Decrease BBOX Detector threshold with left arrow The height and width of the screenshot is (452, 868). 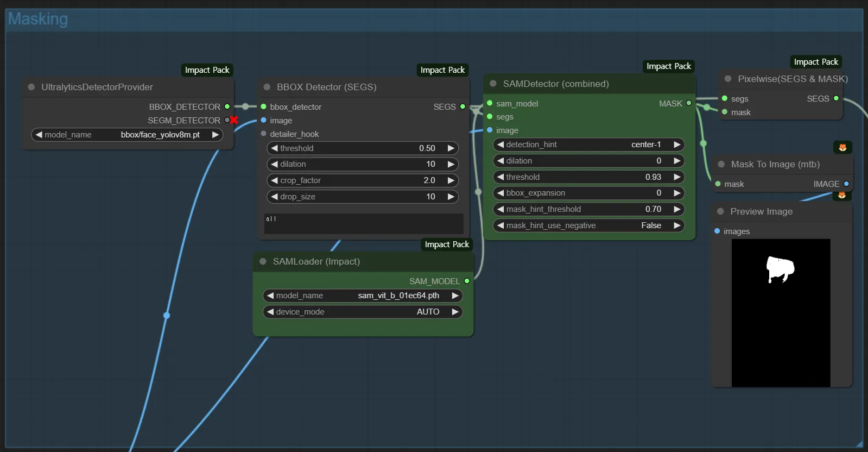coord(275,148)
